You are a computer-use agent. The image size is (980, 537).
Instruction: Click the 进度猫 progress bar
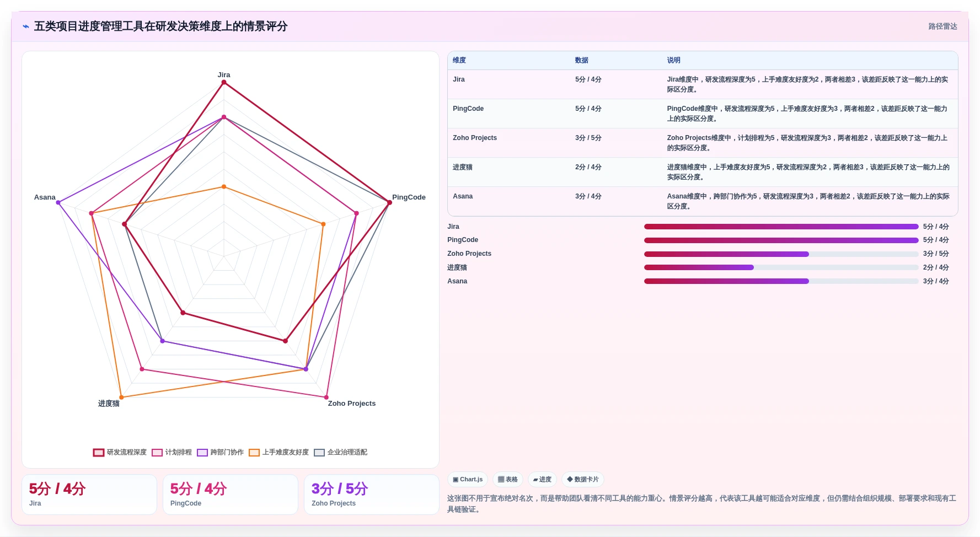(781, 267)
